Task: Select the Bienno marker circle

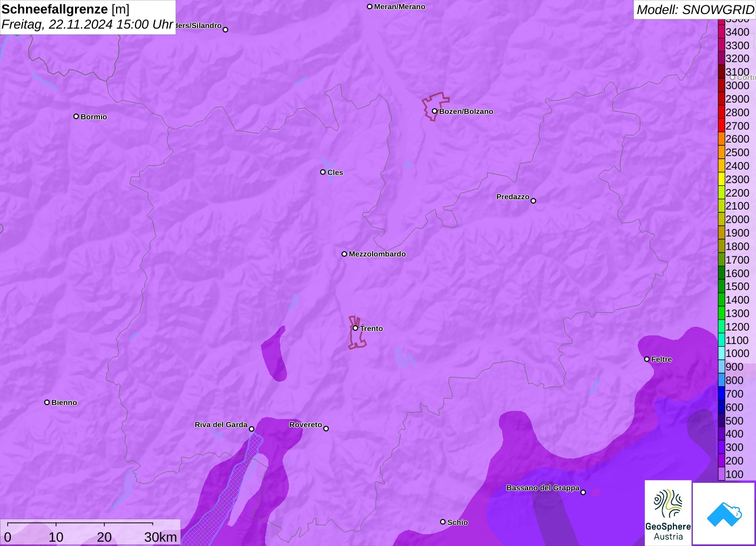Action: click(x=47, y=402)
